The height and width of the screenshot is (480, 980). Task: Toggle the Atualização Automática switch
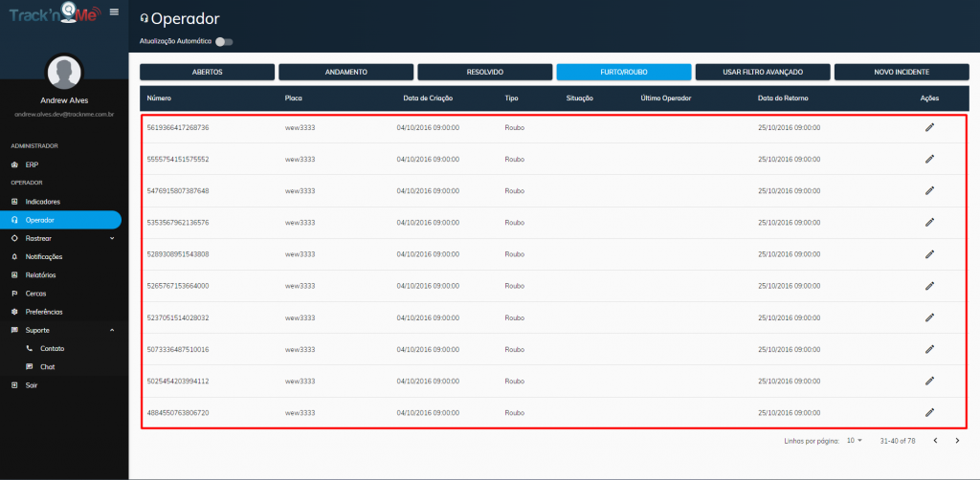[x=224, y=42]
